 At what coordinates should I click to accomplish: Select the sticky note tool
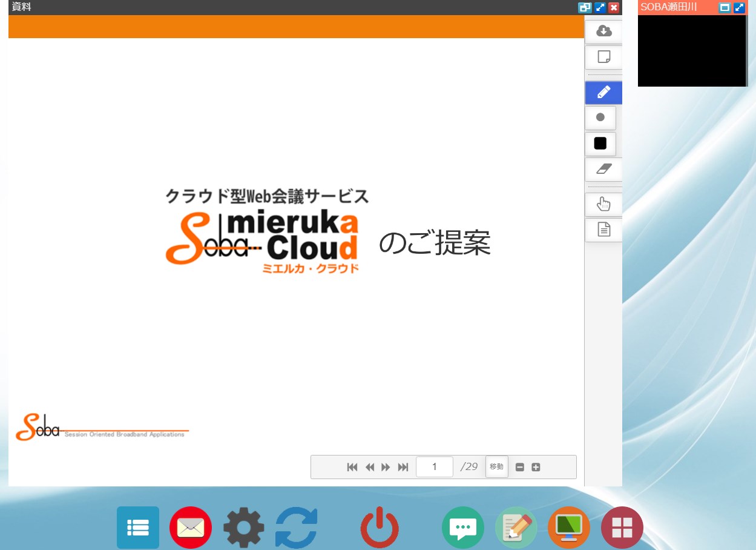(603, 57)
